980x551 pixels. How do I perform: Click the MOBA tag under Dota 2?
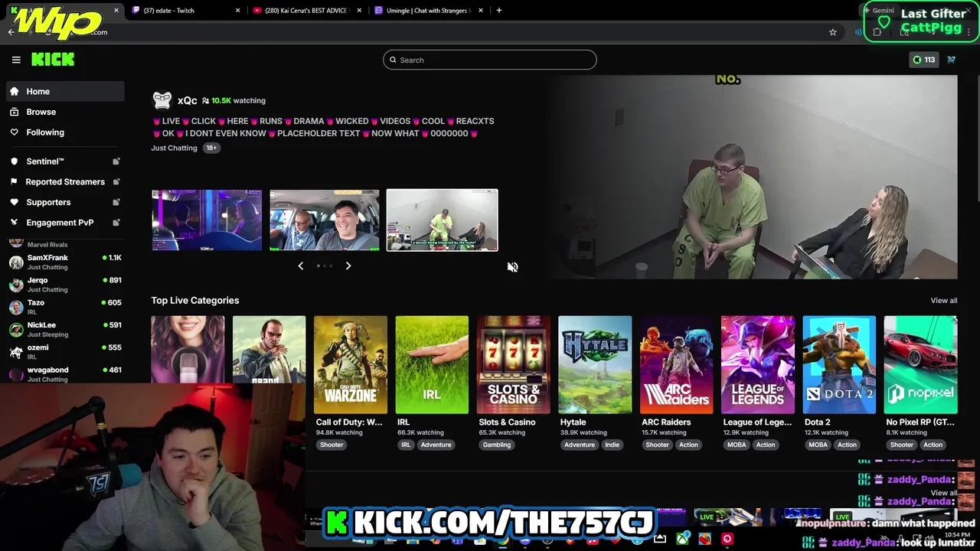818,445
